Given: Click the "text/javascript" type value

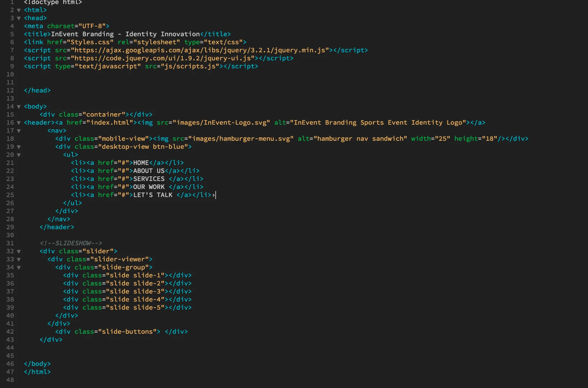Looking at the screenshot, I should point(108,66).
